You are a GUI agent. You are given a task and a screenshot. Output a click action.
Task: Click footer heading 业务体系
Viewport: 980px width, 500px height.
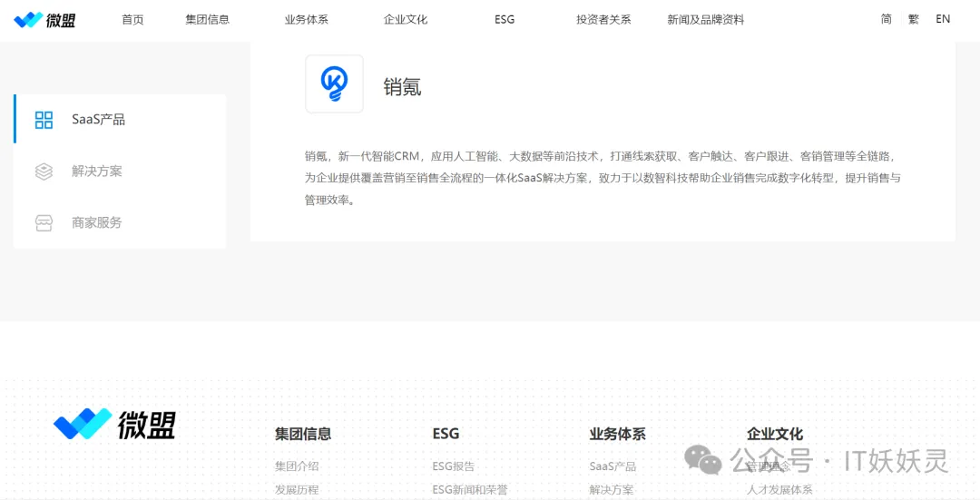(618, 434)
